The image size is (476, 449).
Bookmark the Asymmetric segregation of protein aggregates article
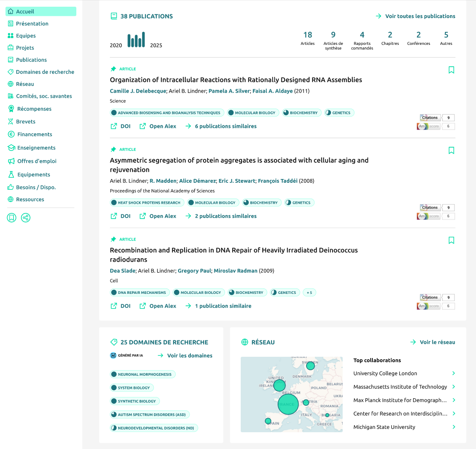coord(451,151)
